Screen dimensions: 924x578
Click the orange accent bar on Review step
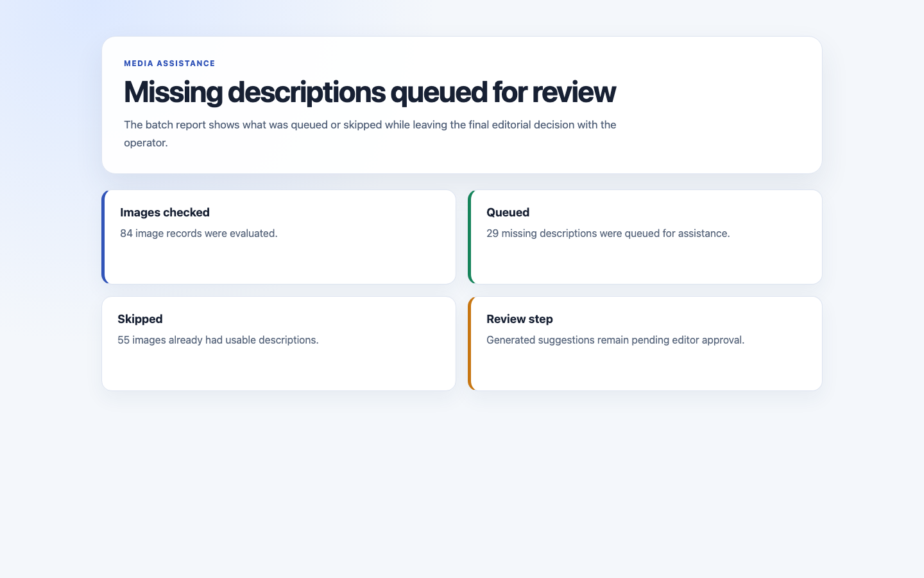pos(470,344)
